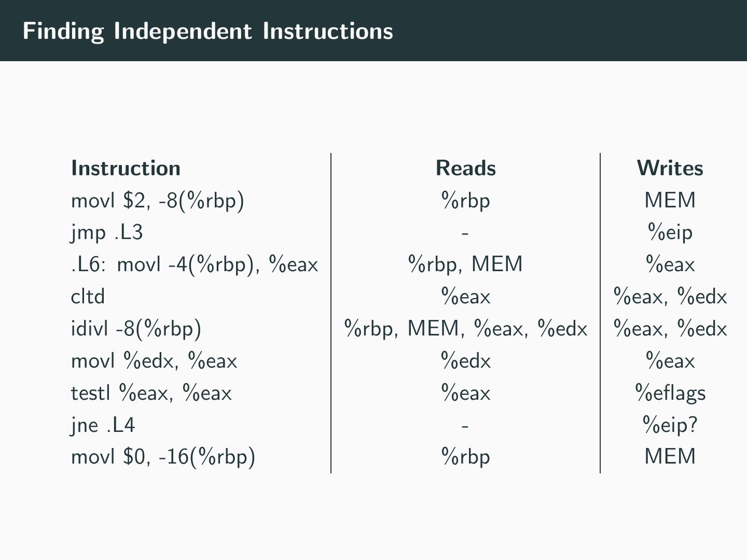Select the 'movl $2, -8(%rbp)' instruction

157,200
